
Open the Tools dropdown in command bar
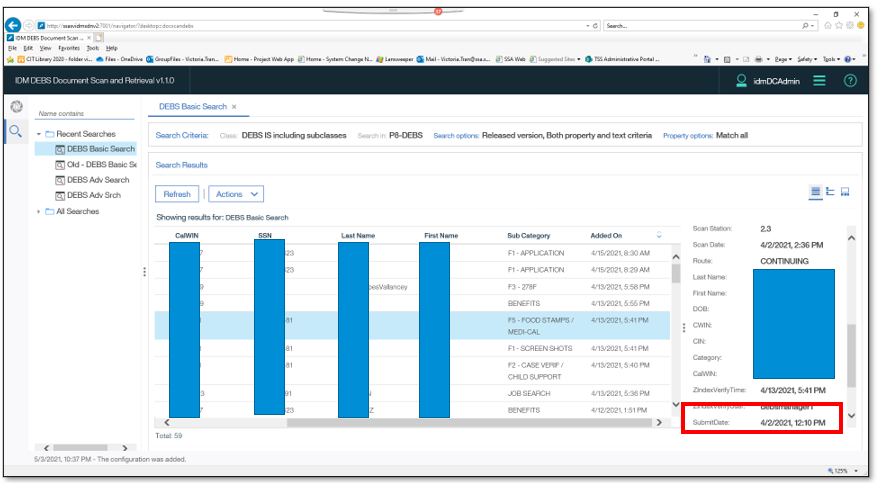(831, 59)
